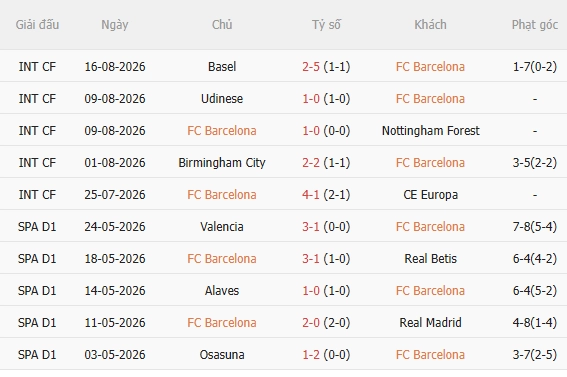Click CE Europa in the away column
567x377 pixels.
(430, 194)
